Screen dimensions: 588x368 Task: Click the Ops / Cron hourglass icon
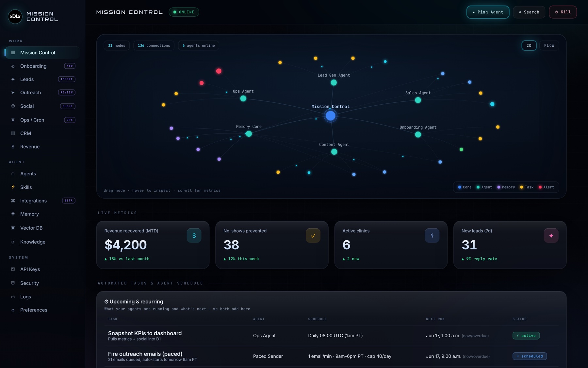pyautogui.click(x=13, y=120)
